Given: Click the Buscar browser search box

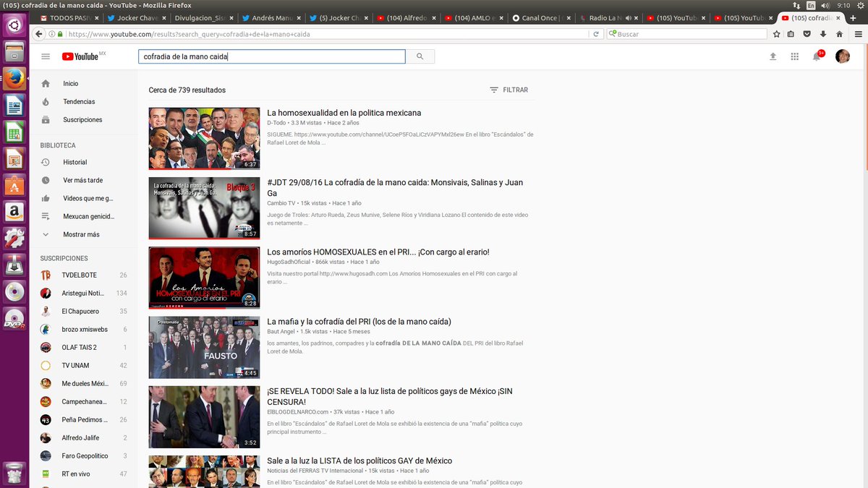Looking at the screenshot, I should click(687, 34).
